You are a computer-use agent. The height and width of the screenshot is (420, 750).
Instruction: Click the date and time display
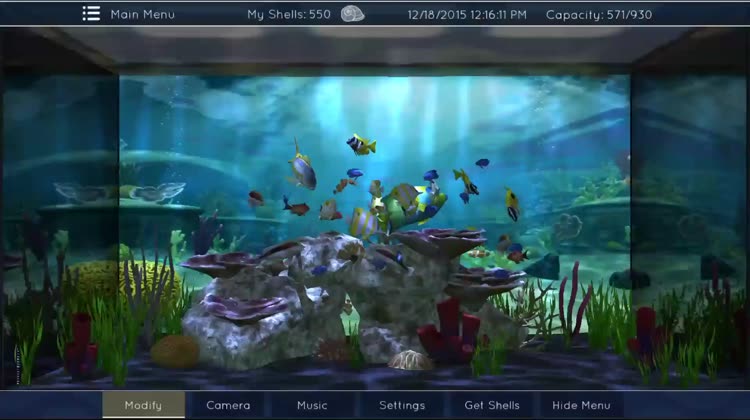(467, 15)
